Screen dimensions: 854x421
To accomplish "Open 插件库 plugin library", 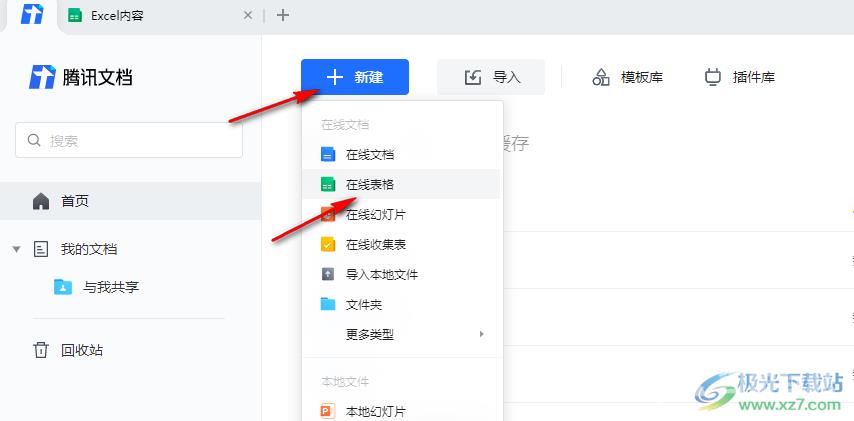I will [740, 77].
